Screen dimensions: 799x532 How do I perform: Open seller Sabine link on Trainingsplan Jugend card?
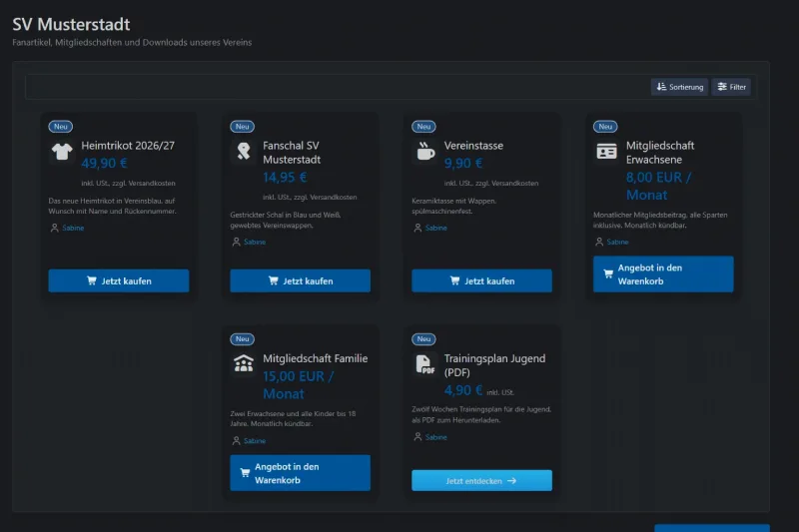coord(435,437)
